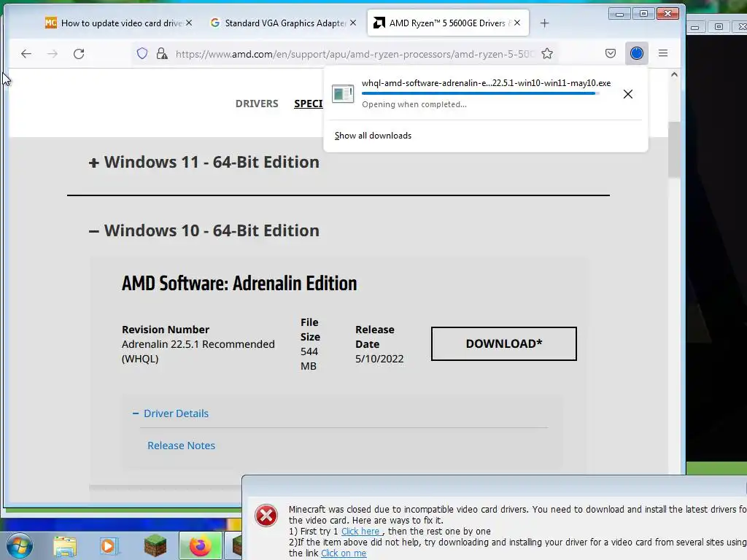Close the Standard VGA Graphics Adapter tab
The height and width of the screenshot is (560, 747).
pos(353,23)
